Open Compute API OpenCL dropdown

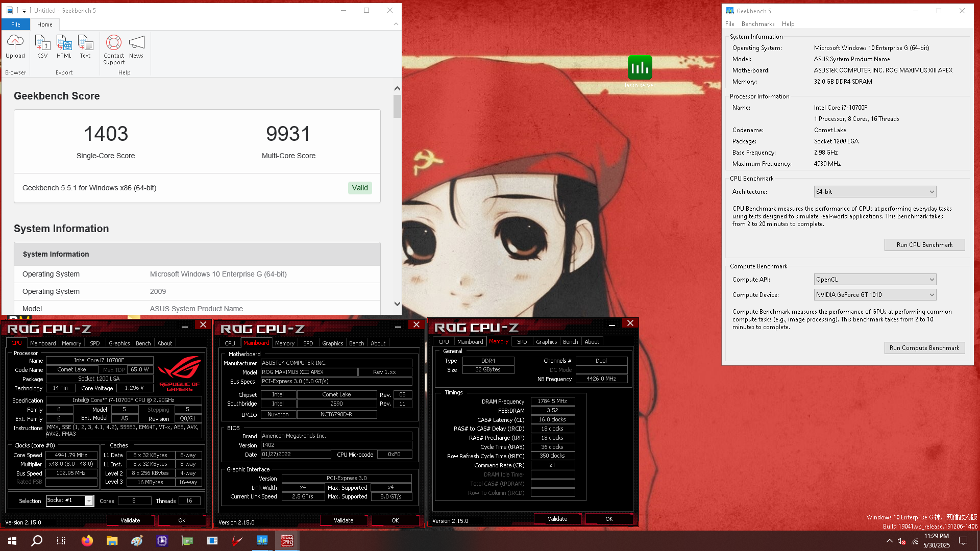(x=875, y=280)
